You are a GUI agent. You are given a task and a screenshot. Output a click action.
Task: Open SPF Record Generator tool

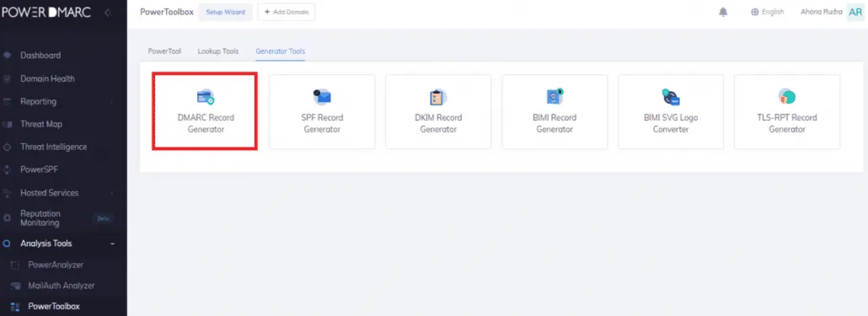tap(322, 111)
